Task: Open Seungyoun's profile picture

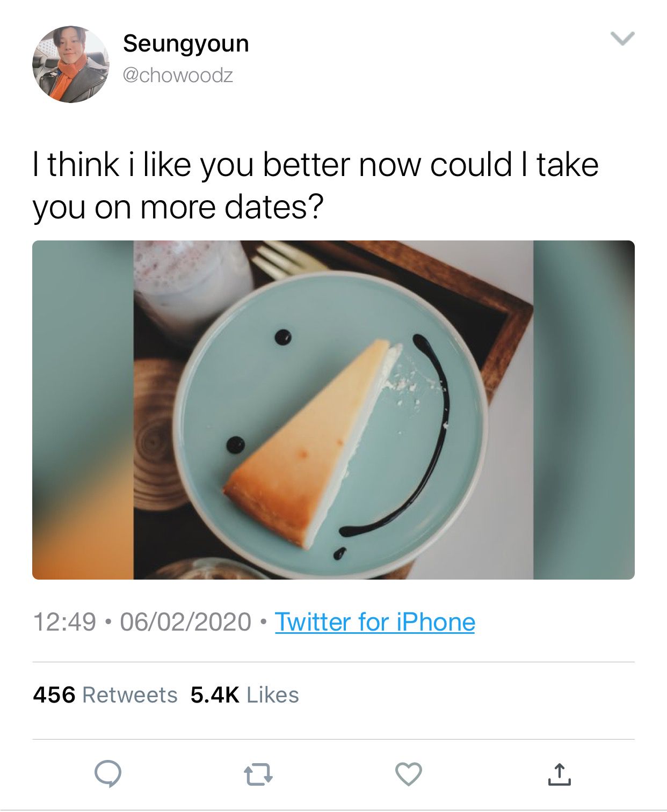Action: (x=70, y=64)
